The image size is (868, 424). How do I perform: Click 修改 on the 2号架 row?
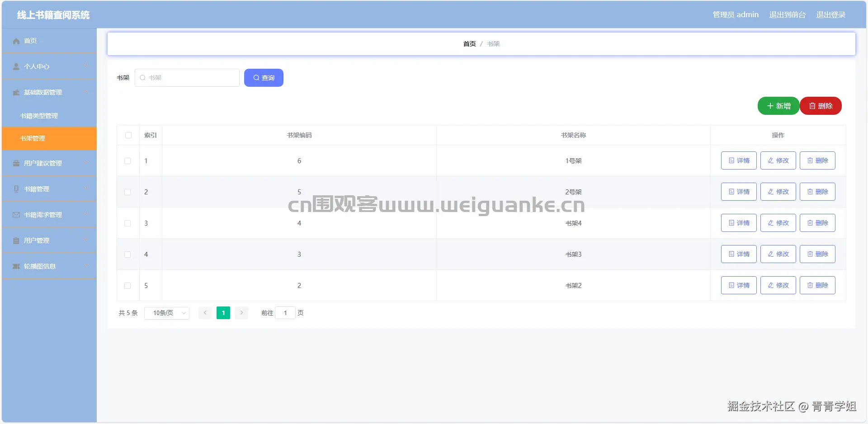pyautogui.click(x=778, y=191)
